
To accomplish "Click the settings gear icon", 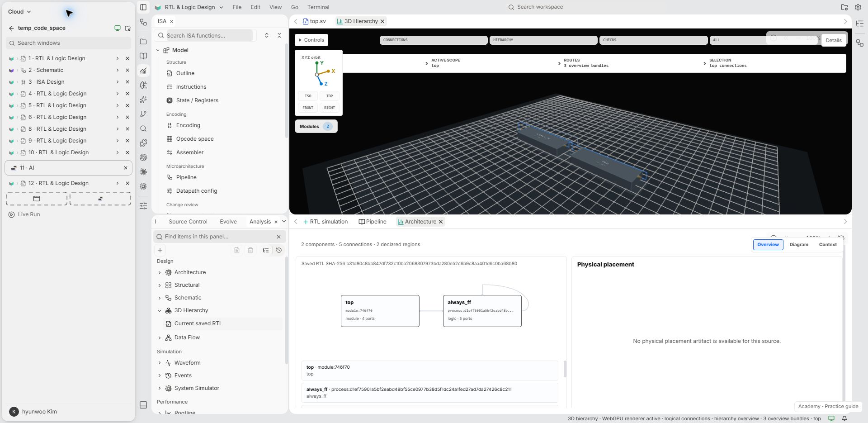I will click(x=858, y=7).
